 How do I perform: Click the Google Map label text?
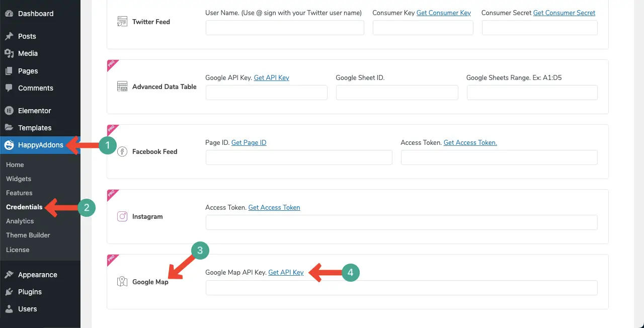(150, 282)
